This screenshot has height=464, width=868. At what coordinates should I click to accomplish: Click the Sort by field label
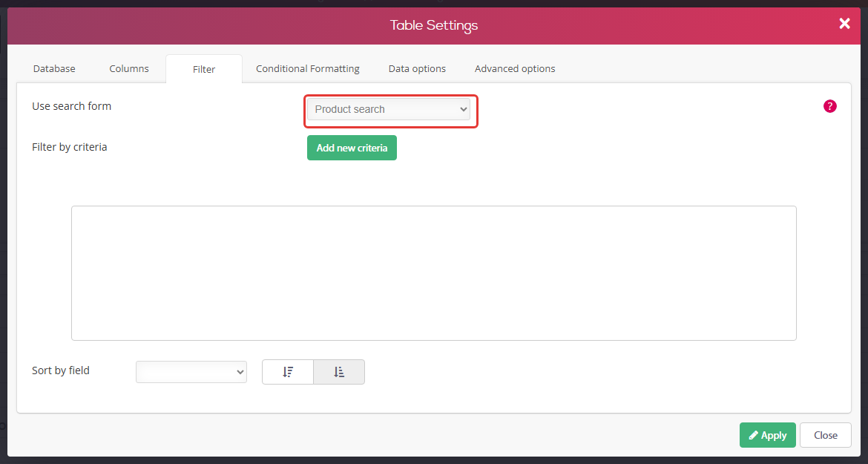[60, 370]
